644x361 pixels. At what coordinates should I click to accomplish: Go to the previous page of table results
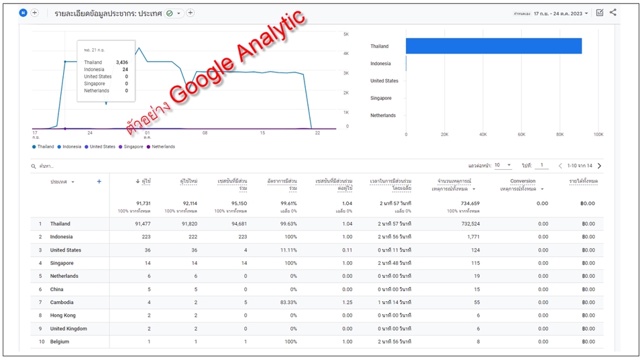(560, 166)
